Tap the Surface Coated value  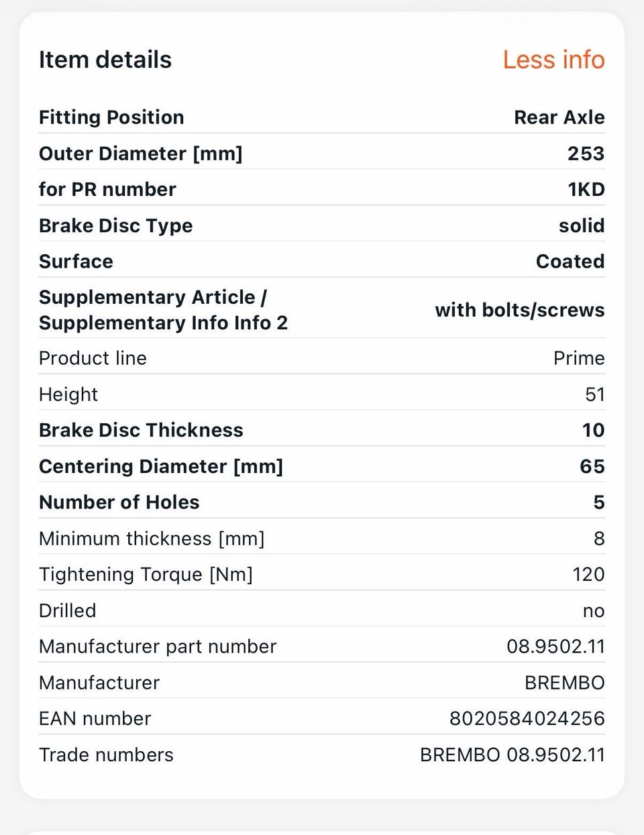coord(570,262)
